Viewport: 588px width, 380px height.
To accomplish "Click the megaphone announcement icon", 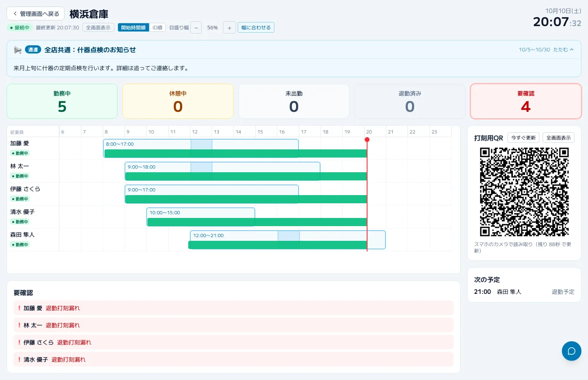I will [18, 50].
